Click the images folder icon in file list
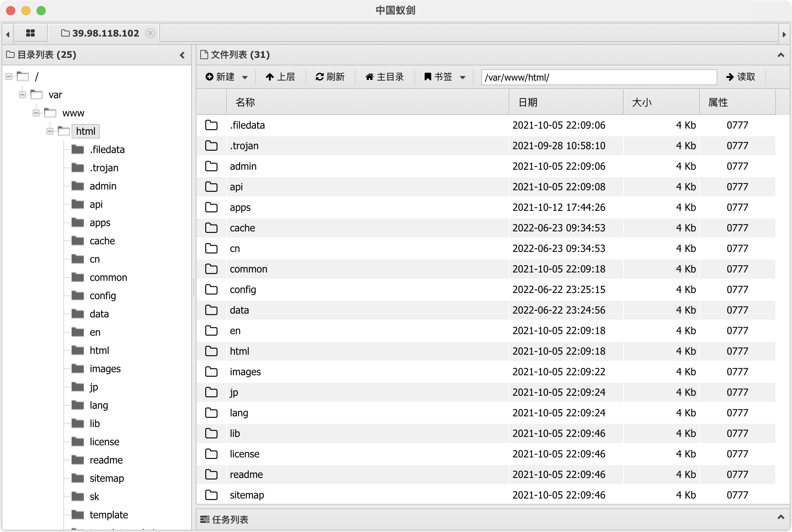Screen dimensions: 792x532 point(211,372)
